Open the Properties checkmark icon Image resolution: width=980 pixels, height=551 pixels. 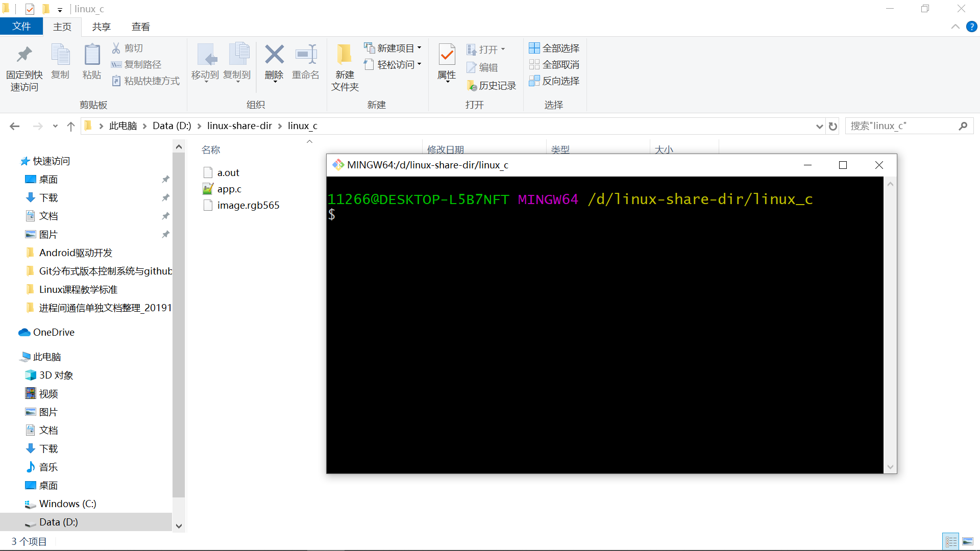[x=447, y=55]
